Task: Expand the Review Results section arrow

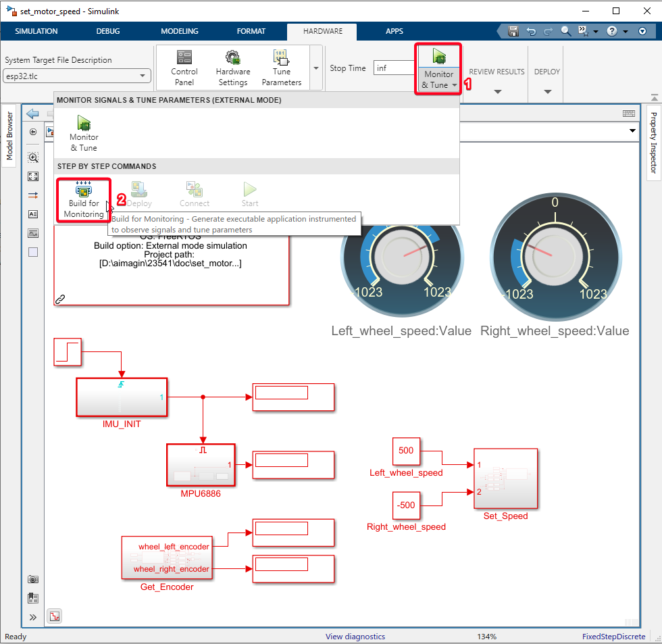Action: [x=497, y=92]
